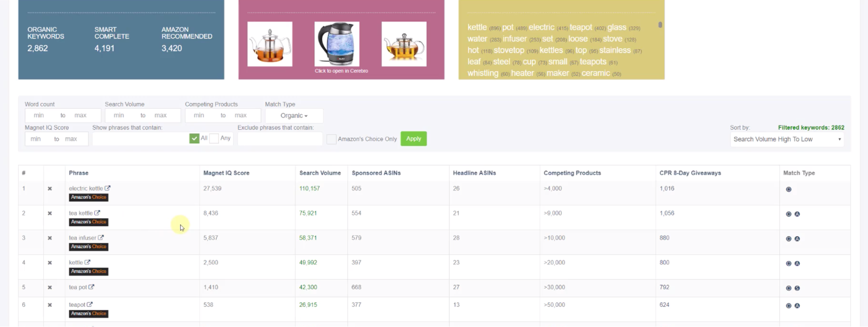The height and width of the screenshot is (327, 868).
Task: Remove the kettle row with X icon
Action: pyautogui.click(x=50, y=263)
